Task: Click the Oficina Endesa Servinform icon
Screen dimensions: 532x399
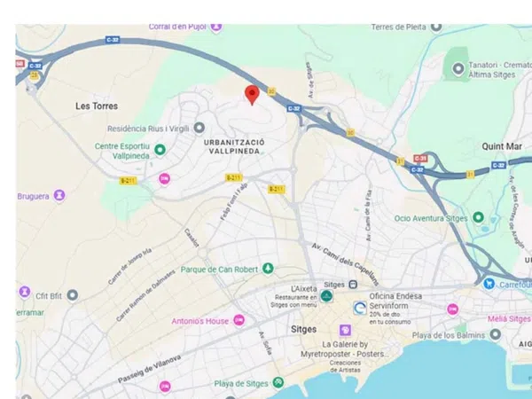Action: pyautogui.click(x=360, y=308)
